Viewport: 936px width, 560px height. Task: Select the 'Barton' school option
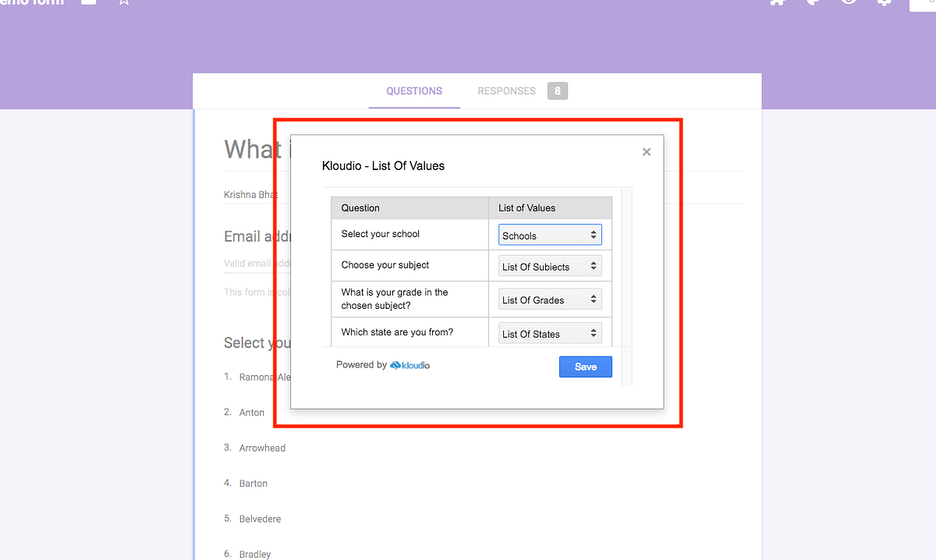coord(253,484)
